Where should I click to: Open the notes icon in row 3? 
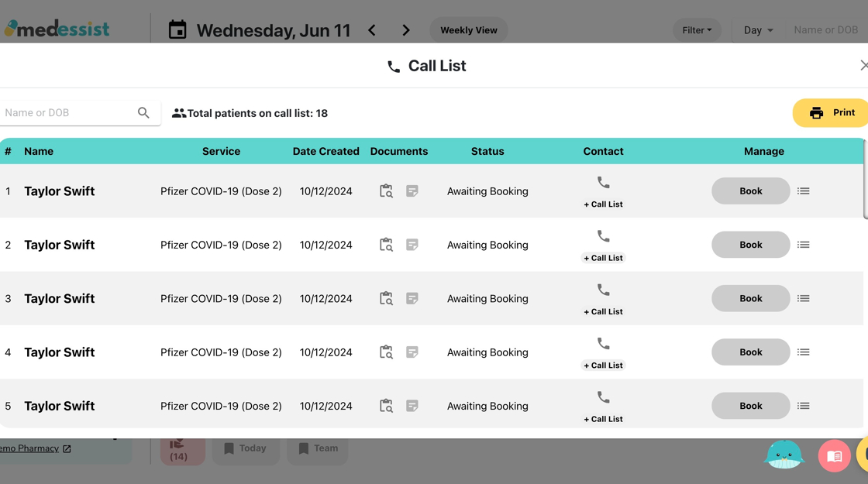(412, 298)
